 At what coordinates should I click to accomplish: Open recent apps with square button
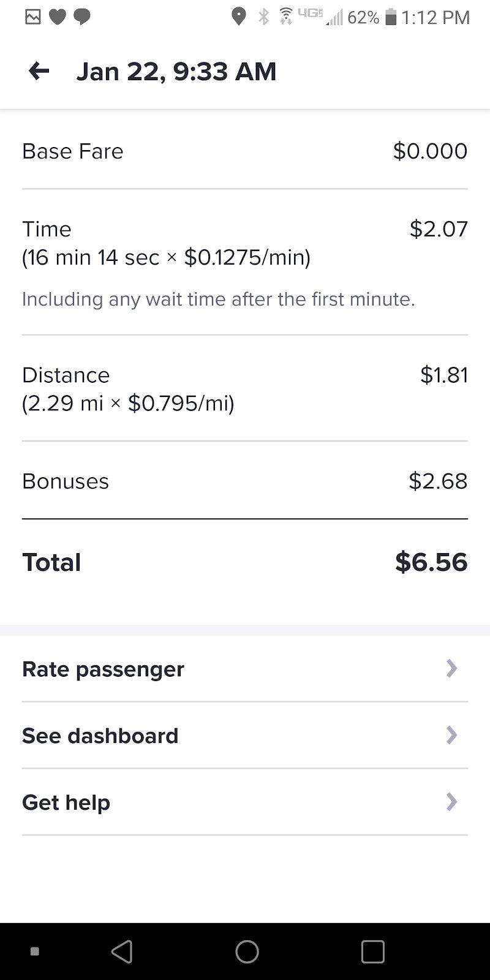click(372, 951)
